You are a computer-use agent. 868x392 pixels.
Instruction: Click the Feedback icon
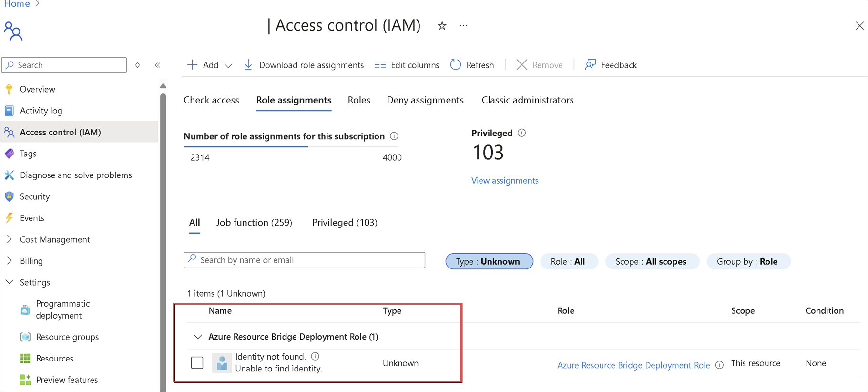[590, 65]
